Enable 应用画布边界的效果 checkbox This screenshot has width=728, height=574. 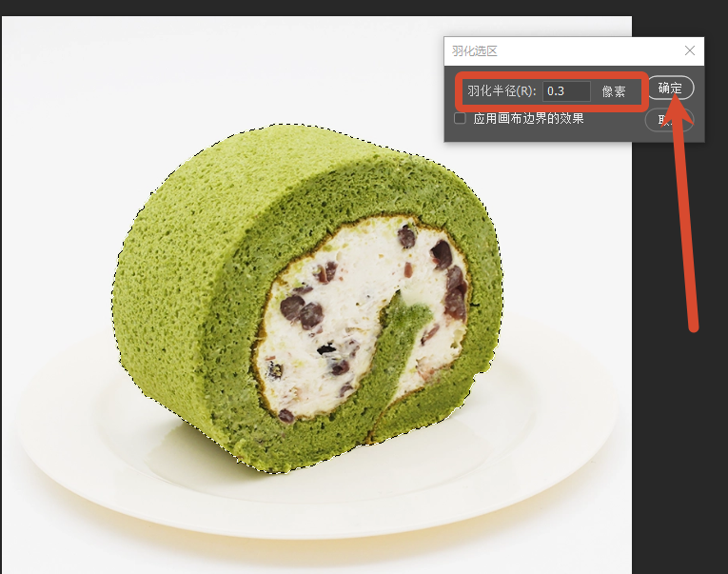click(460, 118)
